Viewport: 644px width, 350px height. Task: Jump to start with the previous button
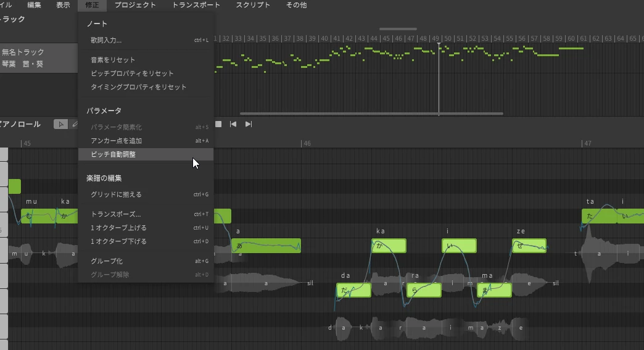[233, 124]
